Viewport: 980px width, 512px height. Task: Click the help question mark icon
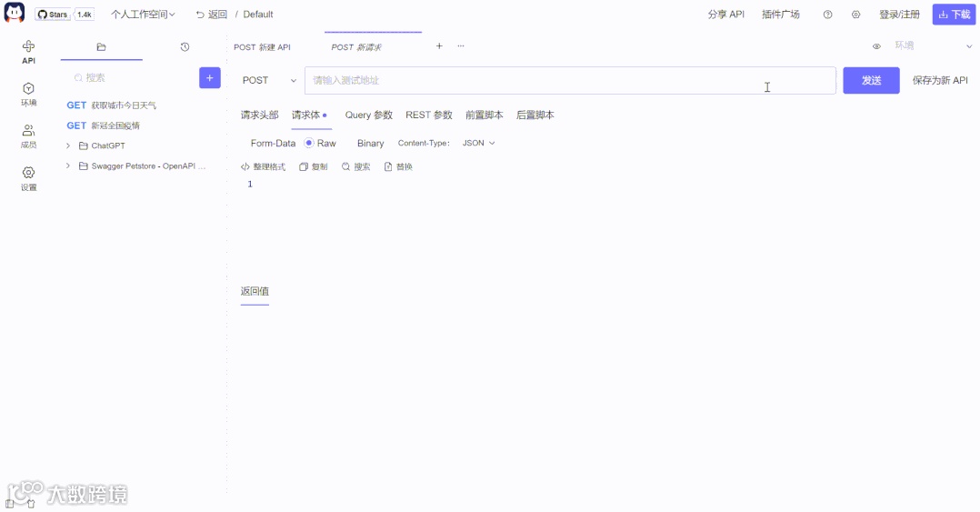(x=827, y=15)
